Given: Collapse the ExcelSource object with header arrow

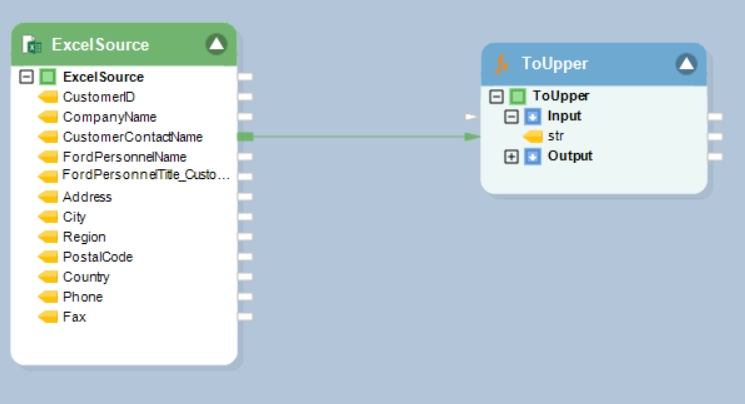Looking at the screenshot, I should [216, 44].
